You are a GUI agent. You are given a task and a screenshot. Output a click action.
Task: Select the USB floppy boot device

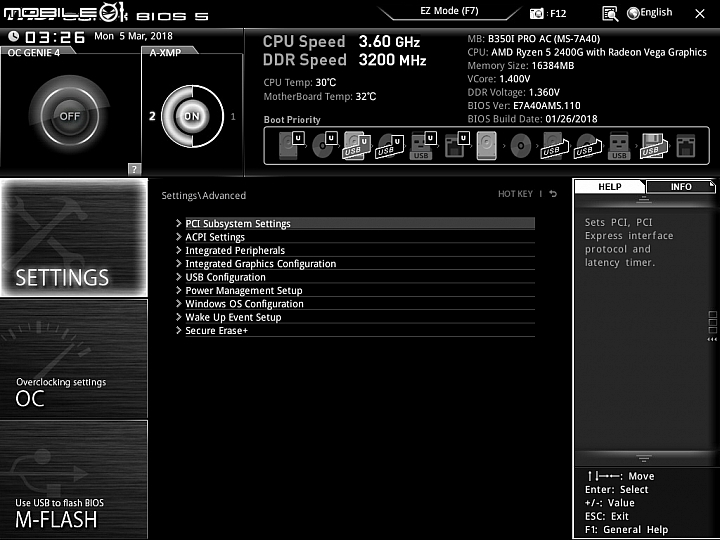pos(653,146)
